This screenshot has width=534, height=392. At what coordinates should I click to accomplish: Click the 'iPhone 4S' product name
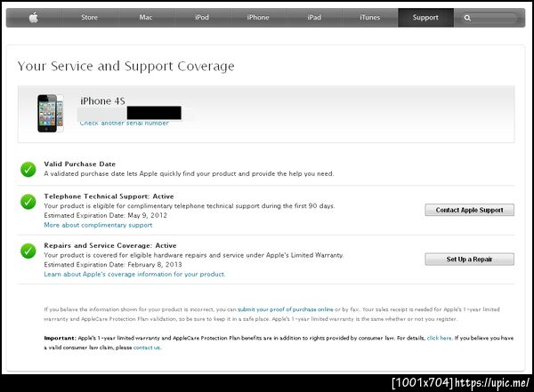coord(102,101)
